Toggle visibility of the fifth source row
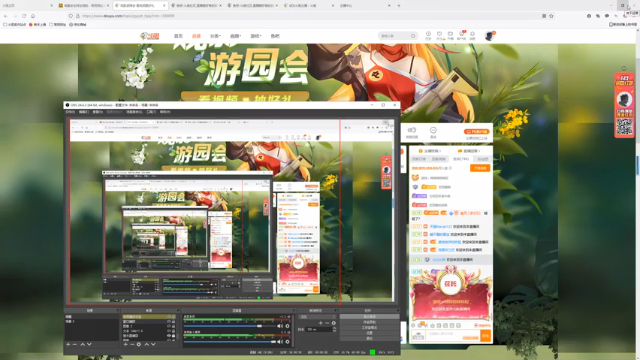The width and height of the screenshot is (640, 360). [169, 336]
